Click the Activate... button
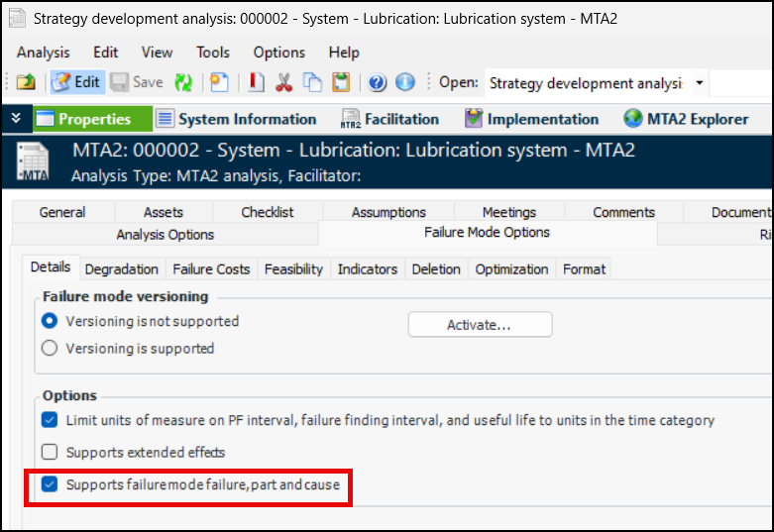The height and width of the screenshot is (532, 774). pos(480,324)
